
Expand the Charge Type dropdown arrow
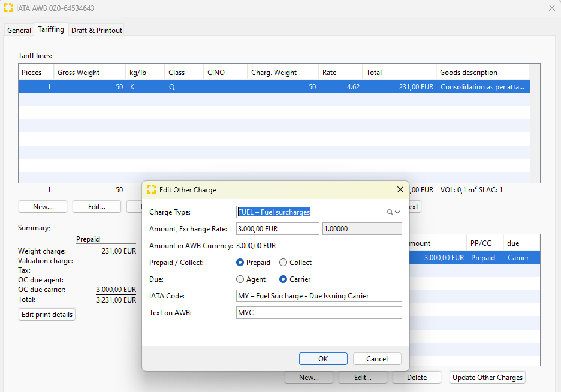[x=397, y=212]
